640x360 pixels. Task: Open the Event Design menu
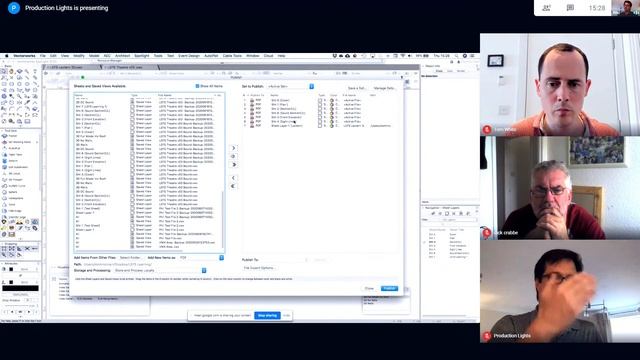point(189,56)
